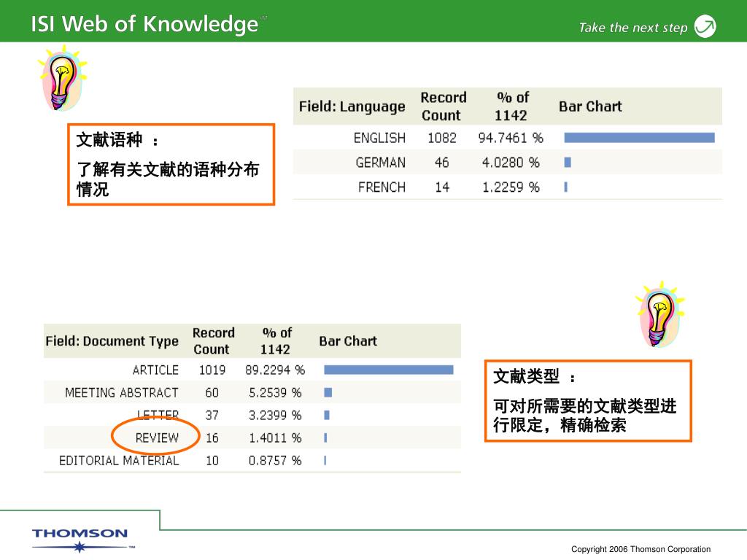Click the bar for EDITORIAL MATERIAL
This screenshot has width=747, height=560.
tap(325, 461)
